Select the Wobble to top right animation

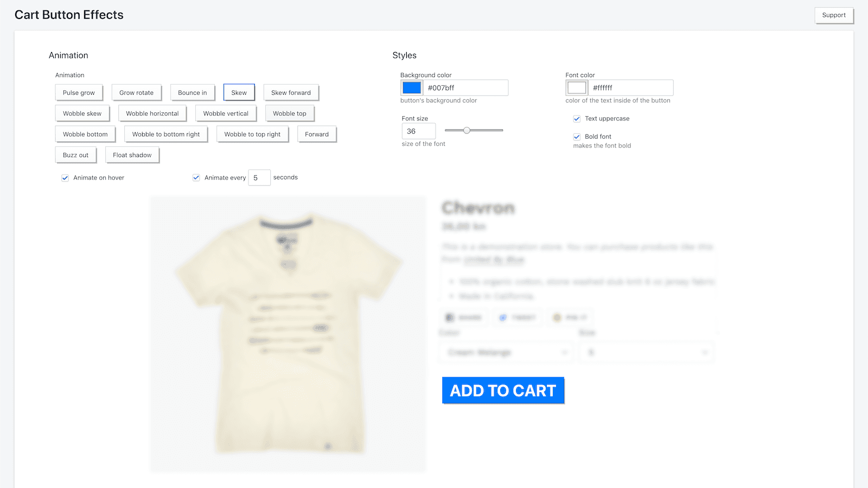point(252,134)
